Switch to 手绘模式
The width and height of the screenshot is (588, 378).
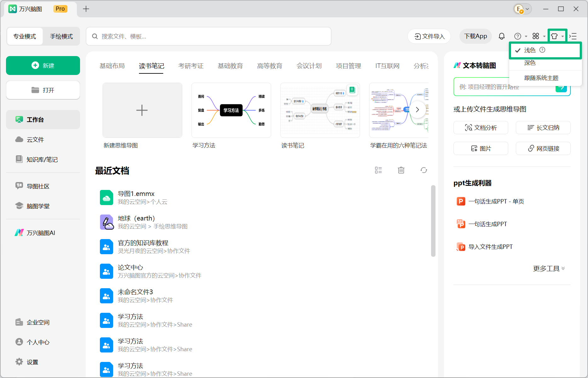pyautogui.click(x=61, y=36)
